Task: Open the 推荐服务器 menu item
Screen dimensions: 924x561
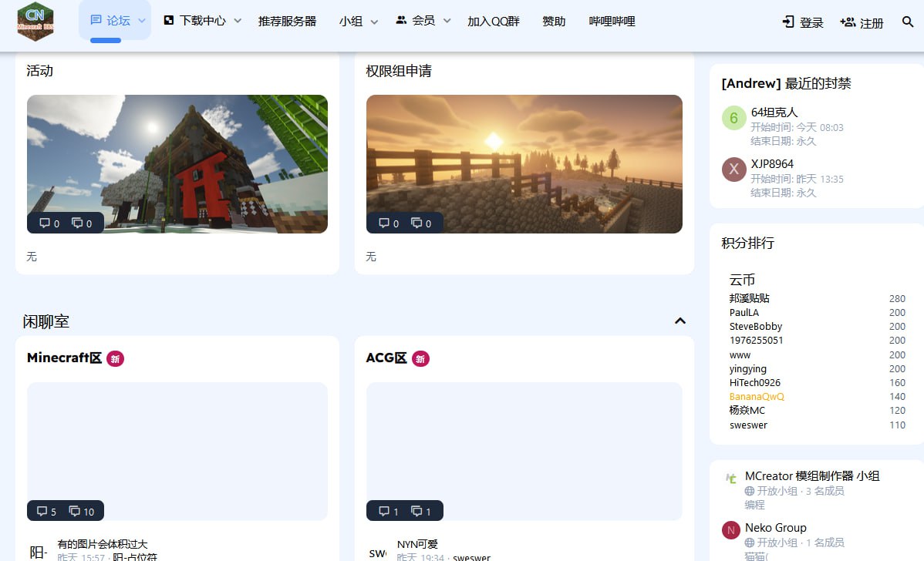Action: pos(287,22)
